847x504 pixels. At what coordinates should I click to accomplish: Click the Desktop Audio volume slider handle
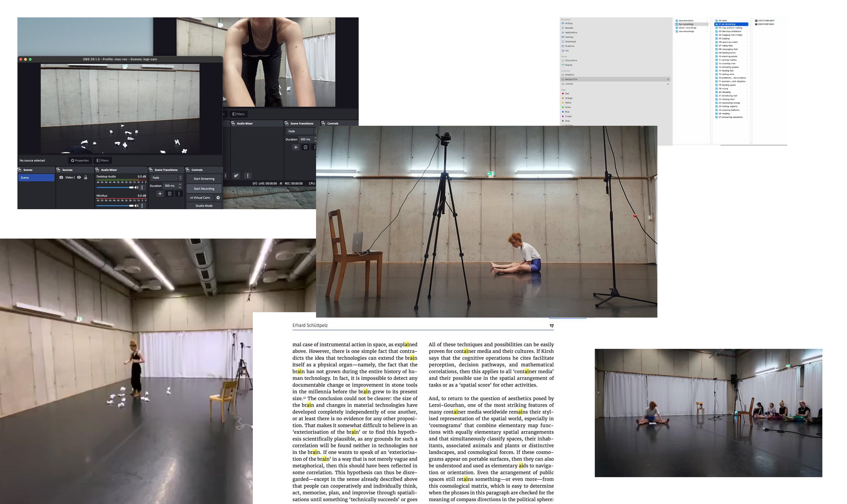(131, 187)
